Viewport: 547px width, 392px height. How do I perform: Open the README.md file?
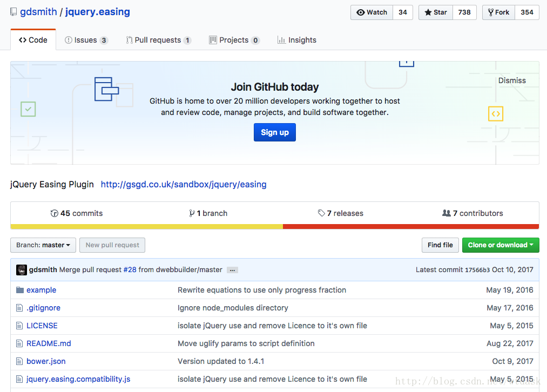click(49, 343)
